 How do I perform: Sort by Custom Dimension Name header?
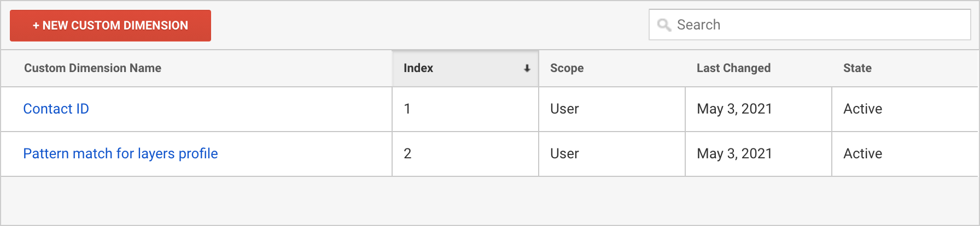(x=92, y=68)
